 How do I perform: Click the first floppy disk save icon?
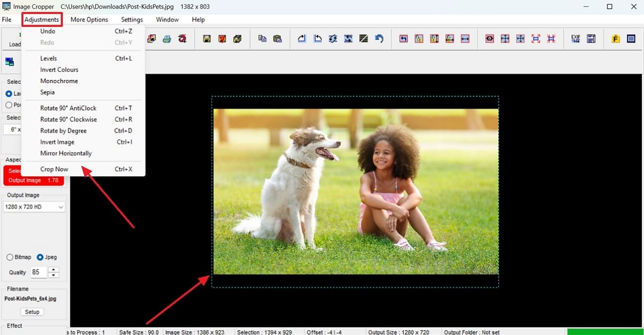coord(207,39)
